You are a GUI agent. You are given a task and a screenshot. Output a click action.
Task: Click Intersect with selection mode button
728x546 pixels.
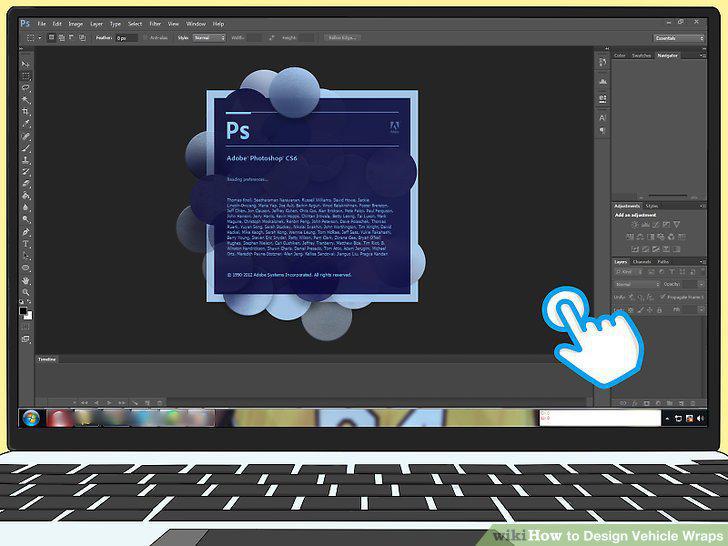click(82, 38)
